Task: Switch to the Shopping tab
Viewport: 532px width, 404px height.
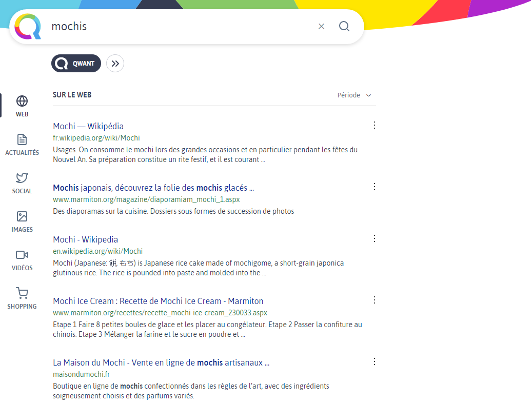Action: tap(22, 298)
